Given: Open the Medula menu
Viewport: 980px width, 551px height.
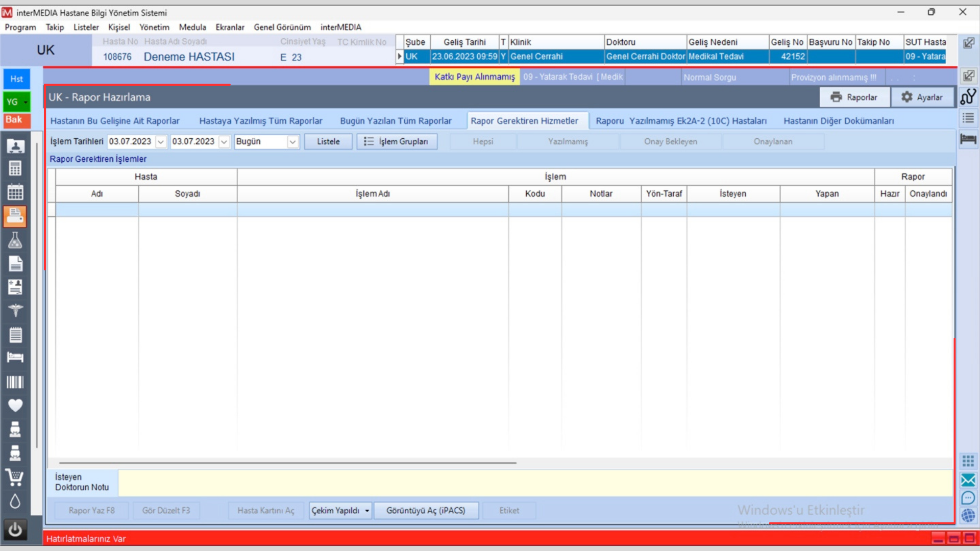Looking at the screenshot, I should coord(192,27).
